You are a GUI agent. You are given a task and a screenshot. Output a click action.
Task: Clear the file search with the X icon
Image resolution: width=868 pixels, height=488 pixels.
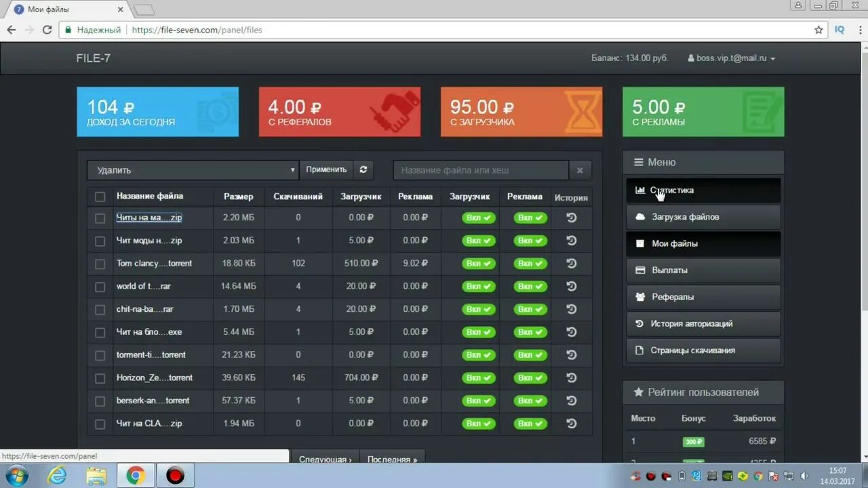pyautogui.click(x=580, y=170)
